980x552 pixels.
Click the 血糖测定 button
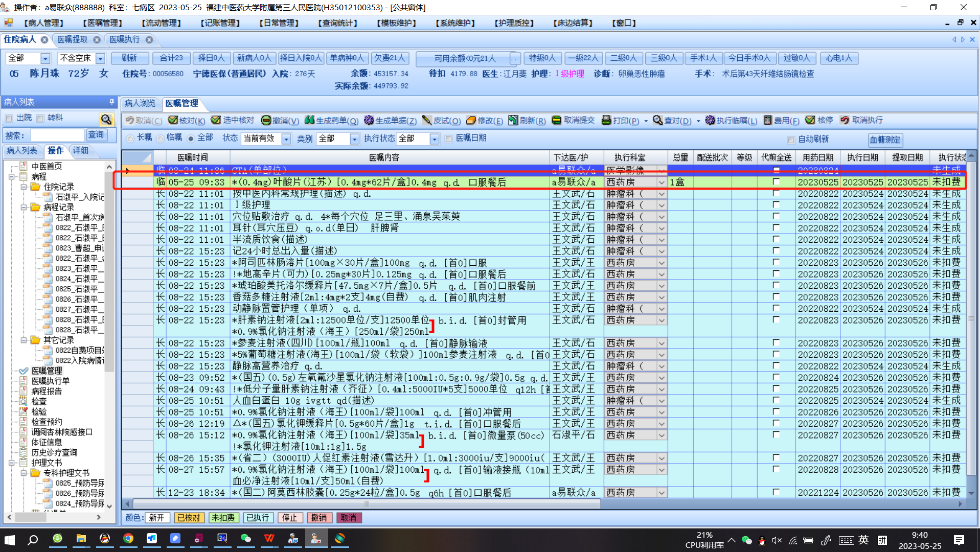[x=884, y=140]
